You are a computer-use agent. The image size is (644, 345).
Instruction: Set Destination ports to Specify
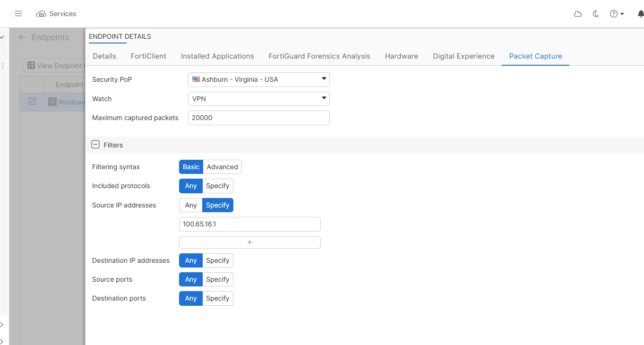click(218, 298)
